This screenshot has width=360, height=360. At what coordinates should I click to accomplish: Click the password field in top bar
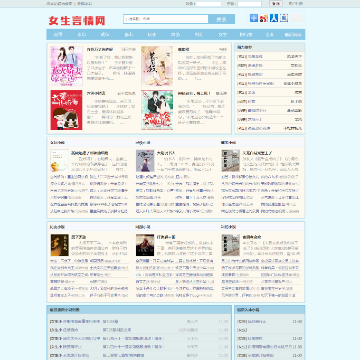[249, 4]
